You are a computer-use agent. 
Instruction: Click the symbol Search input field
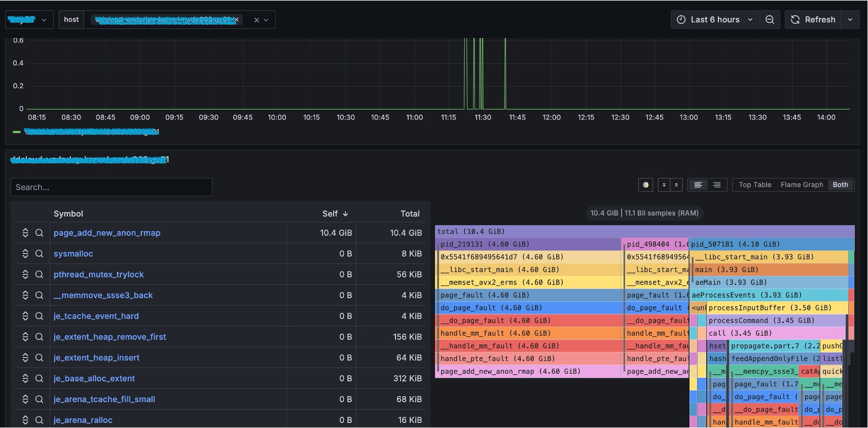pyautogui.click(x=111, y=187)
